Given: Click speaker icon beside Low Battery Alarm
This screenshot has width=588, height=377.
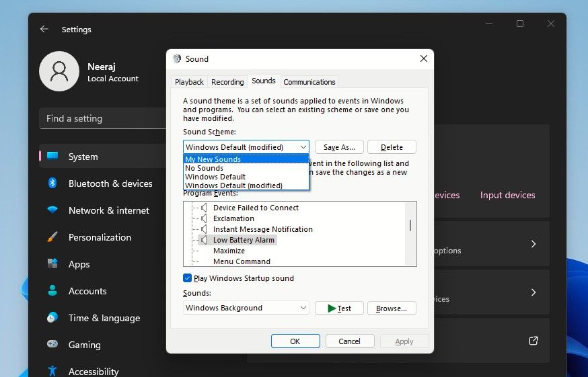Looking at the screenshot, I should (x=204, y=240).
